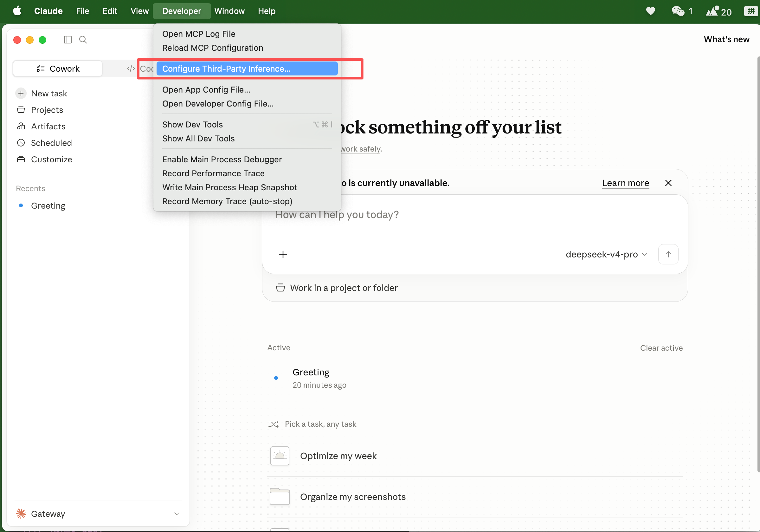
Task: Click the sunrise icon for Optimize my week
Action: click(280, 456)
